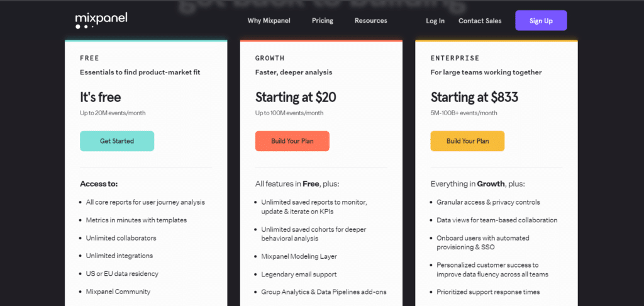
Task: Click Build Your Plan under Enterprise
Action: [467, 141]
